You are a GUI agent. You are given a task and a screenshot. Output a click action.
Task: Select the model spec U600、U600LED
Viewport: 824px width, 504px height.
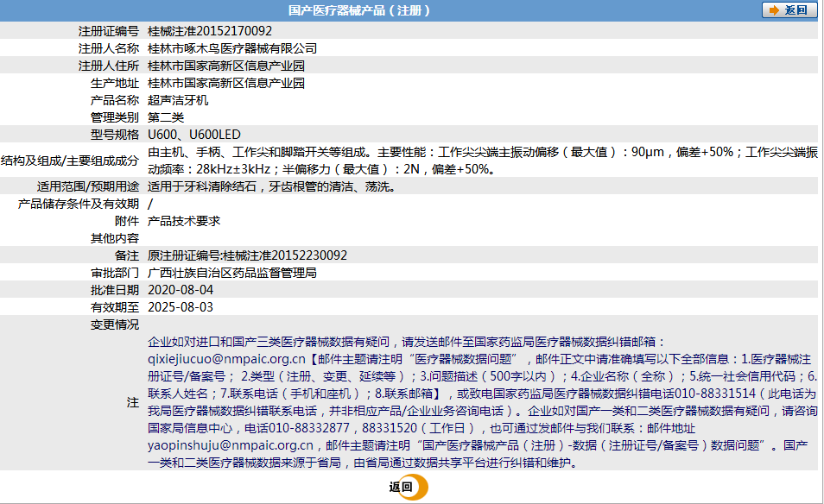pos(194,135)
